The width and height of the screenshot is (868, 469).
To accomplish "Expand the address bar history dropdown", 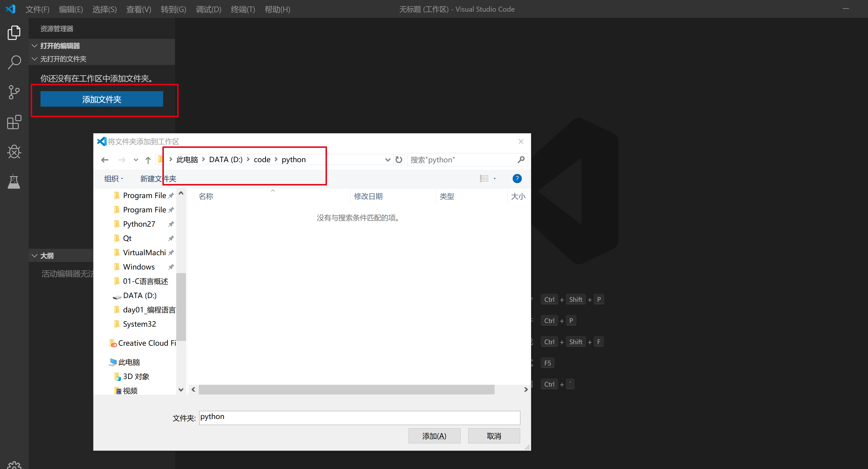I will click(388, 160).
